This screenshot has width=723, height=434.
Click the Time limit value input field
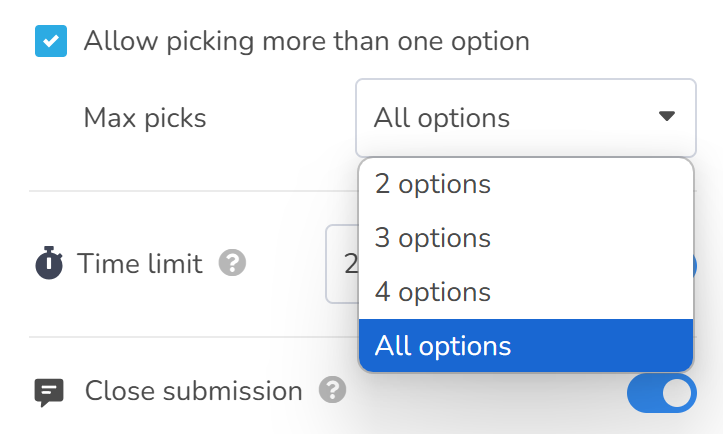pyautogui.click(x=342, y=264)
